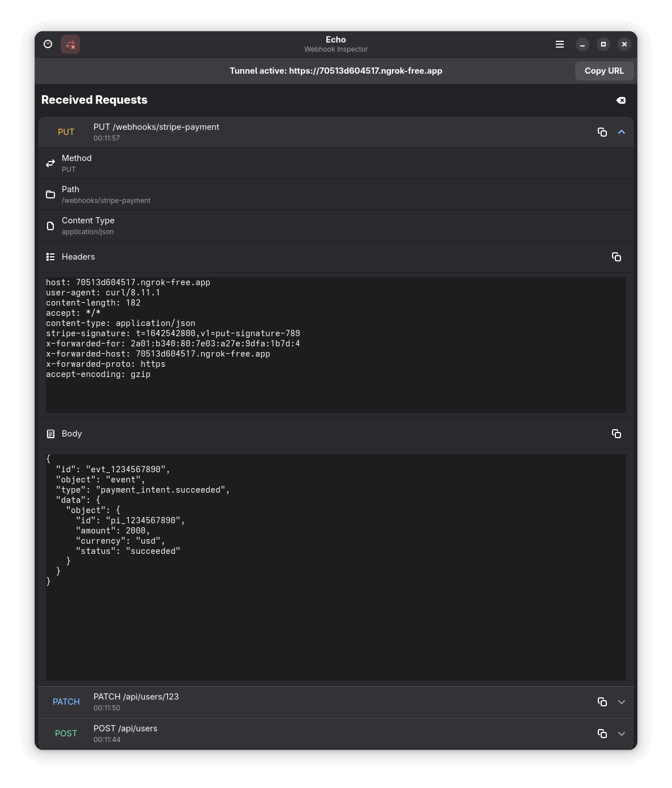The image size is (672, 788).
Task: Click the 'POST /api/users' row title
Action: (x=125, y=728)
